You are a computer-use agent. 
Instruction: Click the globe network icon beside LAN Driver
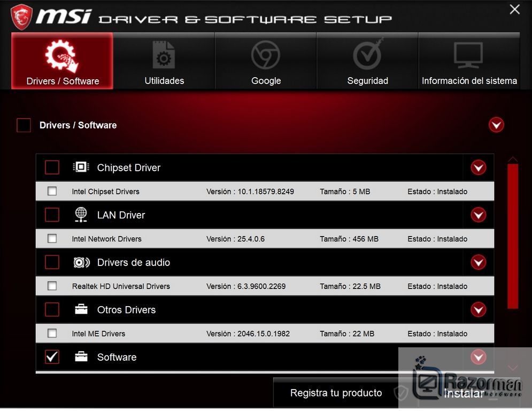81,215
